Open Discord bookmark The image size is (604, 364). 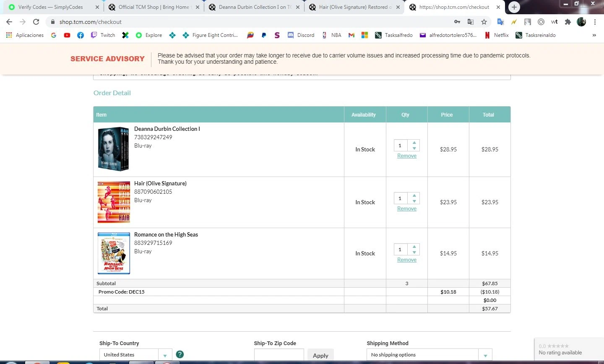301,35
